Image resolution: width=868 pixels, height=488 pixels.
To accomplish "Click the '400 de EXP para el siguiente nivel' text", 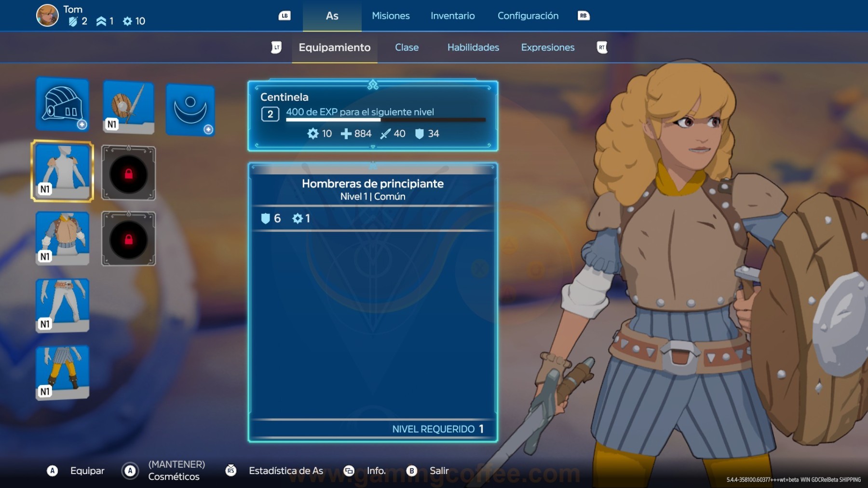I will click(360, 112).
